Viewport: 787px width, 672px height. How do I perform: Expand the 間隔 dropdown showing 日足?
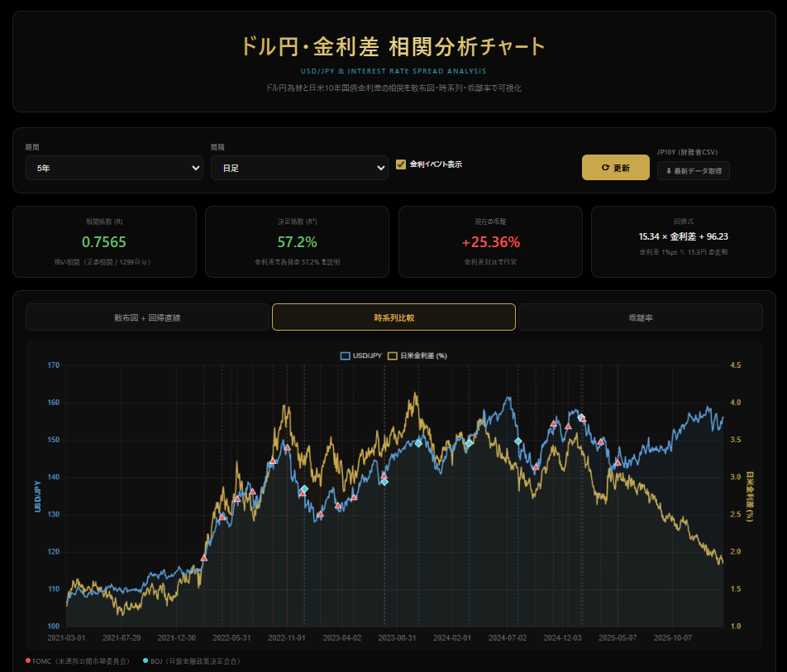coord(299,168)
